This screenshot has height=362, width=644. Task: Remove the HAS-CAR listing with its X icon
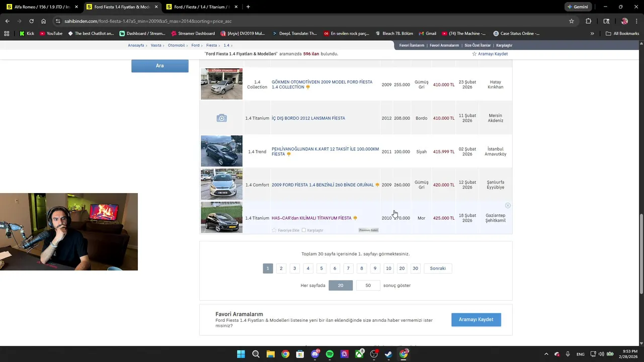click(508, 206)
